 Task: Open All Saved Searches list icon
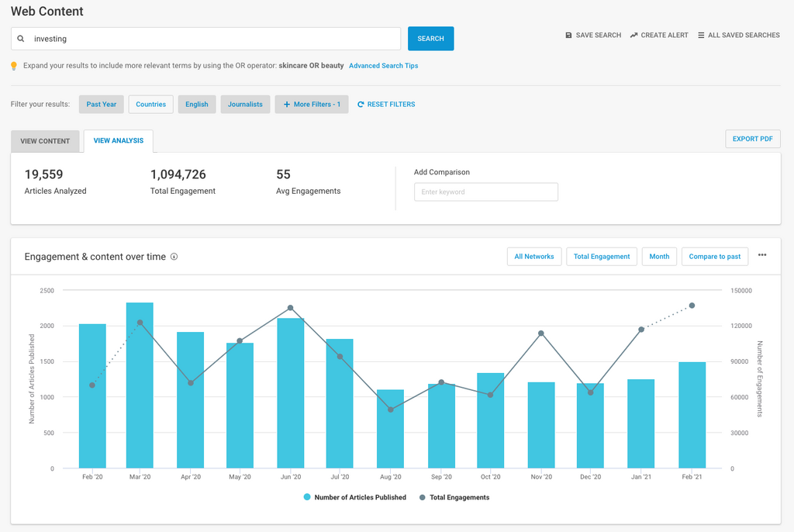pyautogui.click(x=701, y=36)
